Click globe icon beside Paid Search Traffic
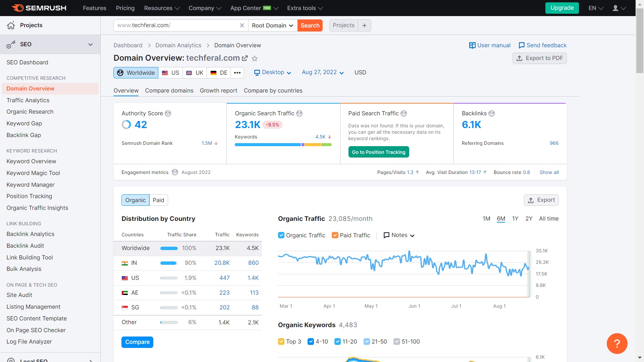Screen dimensions: 644x362 coord(404,114)
